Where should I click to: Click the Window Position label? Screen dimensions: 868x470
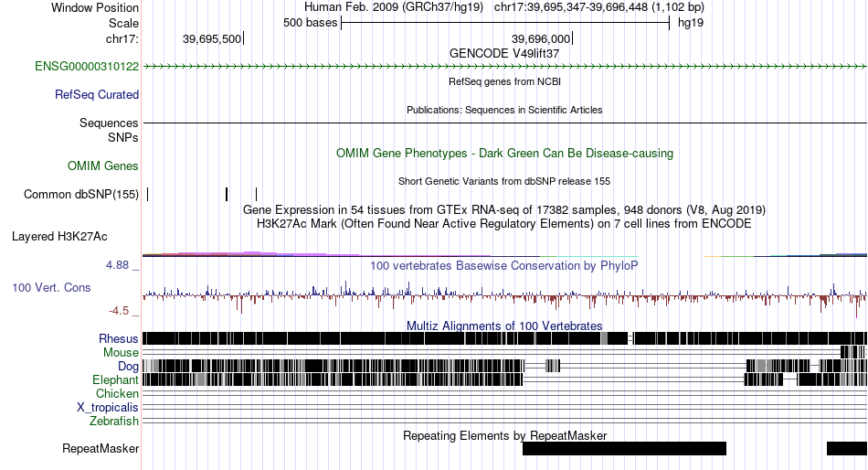click(95, 7)
